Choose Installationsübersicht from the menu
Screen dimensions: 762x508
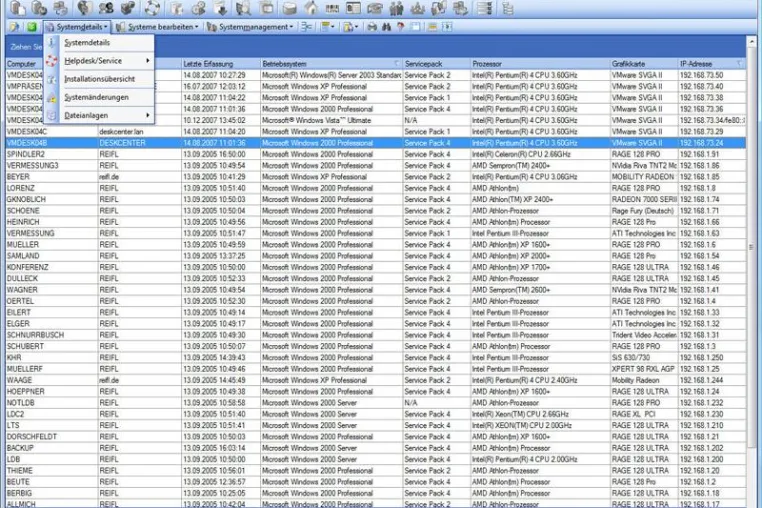99,79
